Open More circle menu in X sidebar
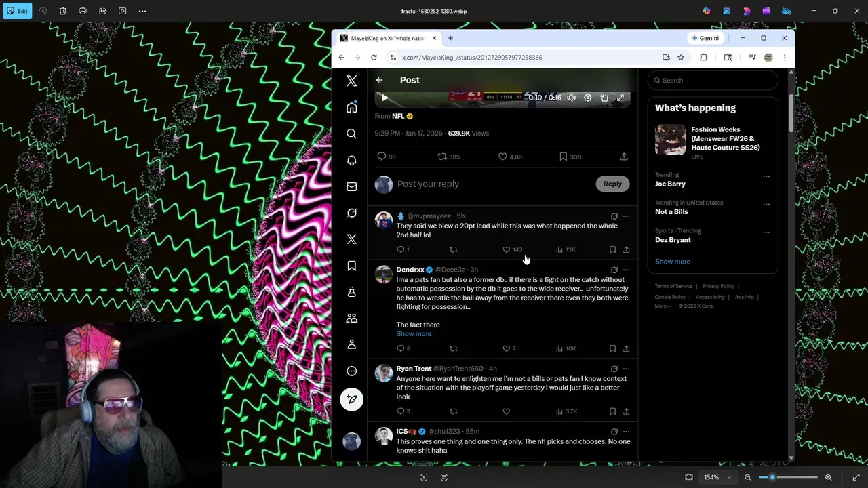868x488 pixels. (351, 371)
